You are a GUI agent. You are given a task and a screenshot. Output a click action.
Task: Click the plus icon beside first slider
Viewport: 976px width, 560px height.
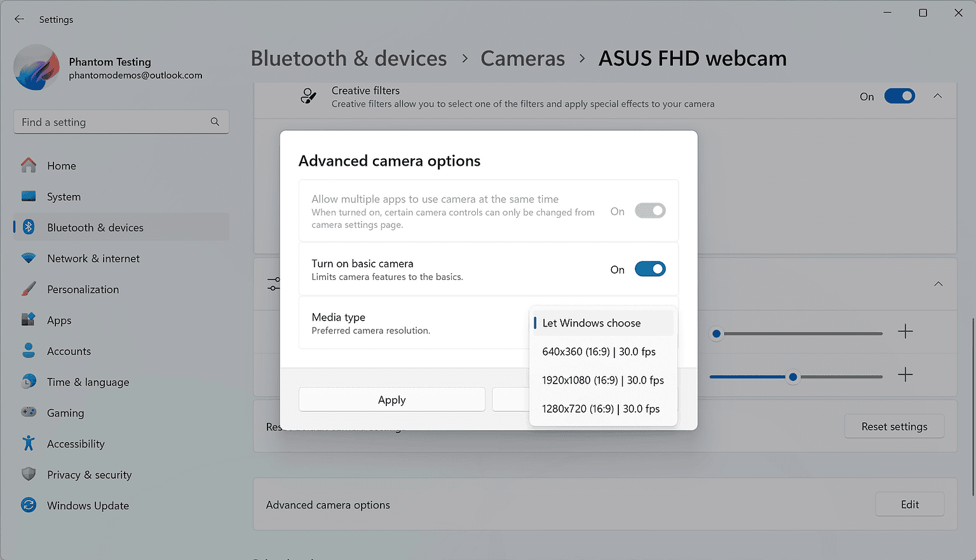tap(905, 331)
